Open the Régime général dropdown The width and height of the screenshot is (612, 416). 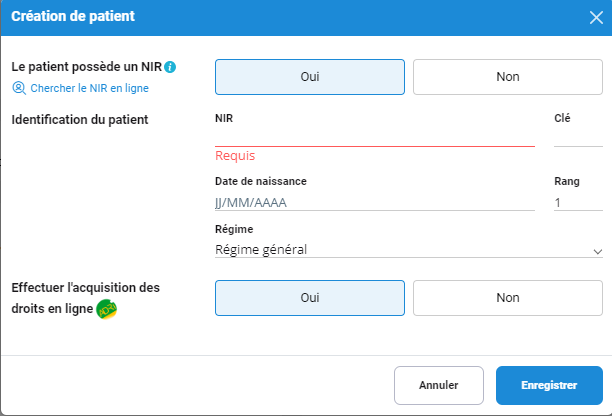[400, 250]
